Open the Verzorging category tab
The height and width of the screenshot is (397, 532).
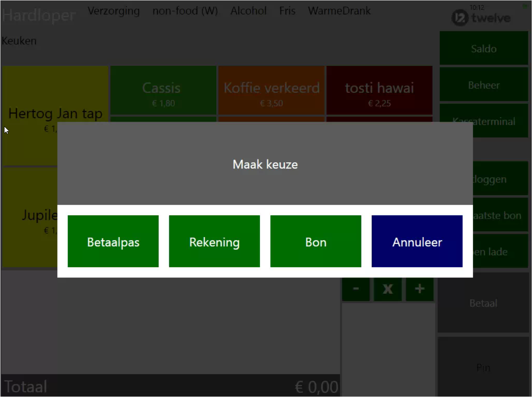(114, 11)
